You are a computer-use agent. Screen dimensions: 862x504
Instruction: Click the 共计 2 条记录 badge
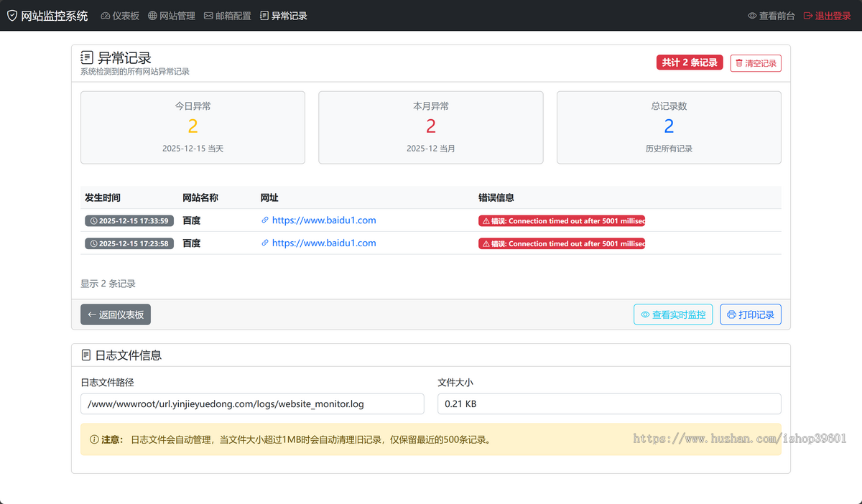click(689, 62)
